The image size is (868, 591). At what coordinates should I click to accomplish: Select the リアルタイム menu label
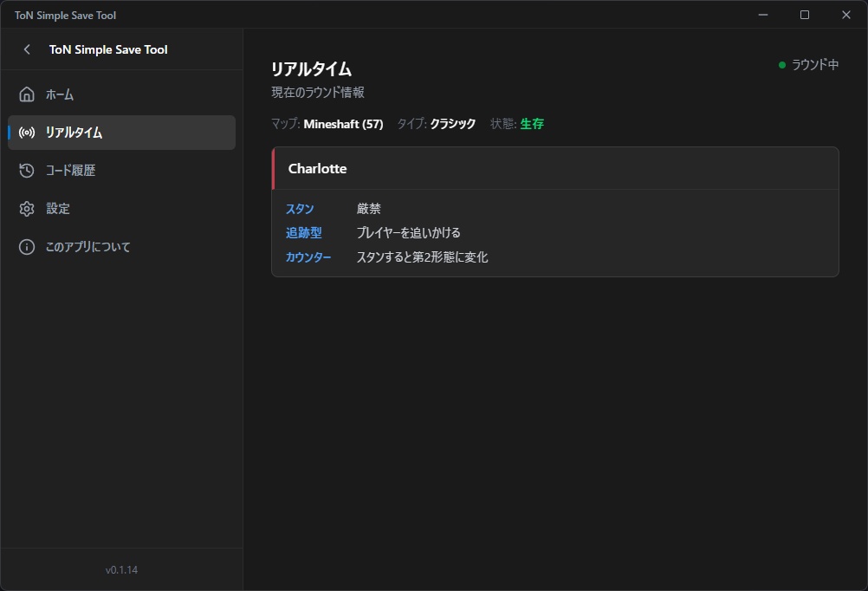(x=74, y=133)
